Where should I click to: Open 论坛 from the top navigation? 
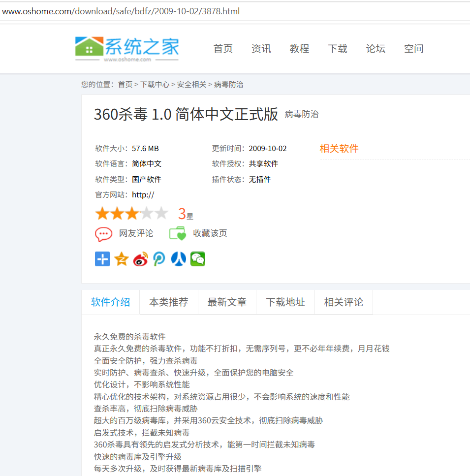click(376, 49)
